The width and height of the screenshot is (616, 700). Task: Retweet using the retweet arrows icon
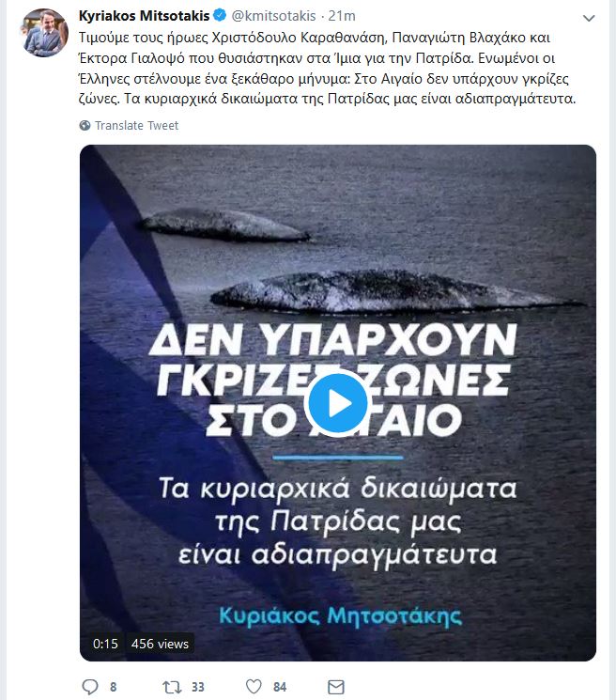click(x=172, y=687)
